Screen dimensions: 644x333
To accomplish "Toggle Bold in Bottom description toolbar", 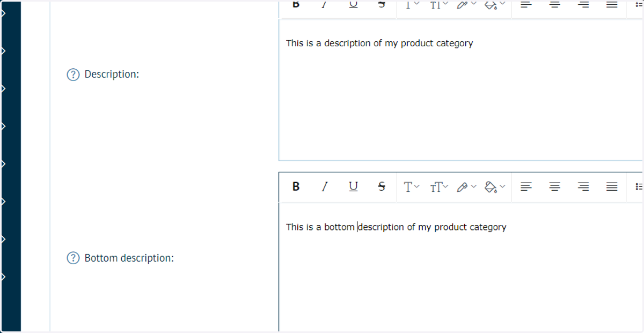I will point(296,186).
